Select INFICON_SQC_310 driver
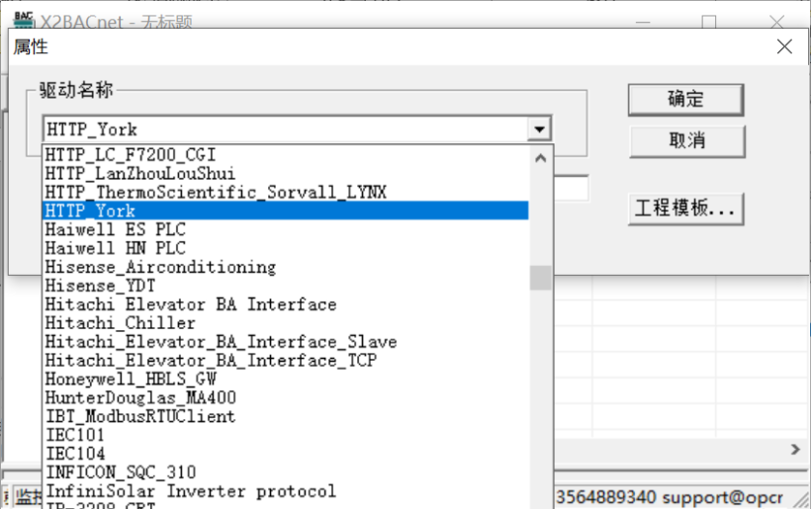812x510 pixels. pos(286,472)
